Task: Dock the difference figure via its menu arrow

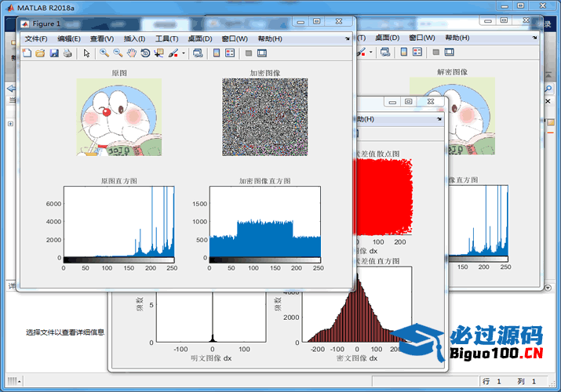Action: coord(439,119)
